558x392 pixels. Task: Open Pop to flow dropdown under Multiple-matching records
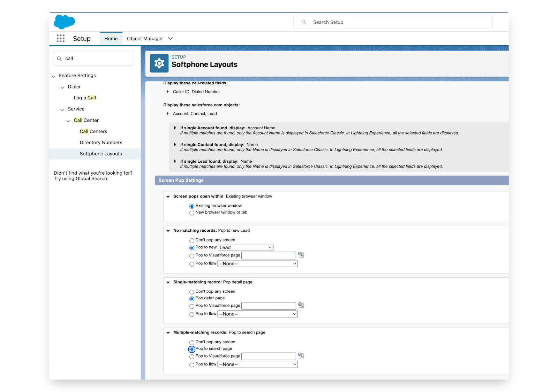pos(258,364)
